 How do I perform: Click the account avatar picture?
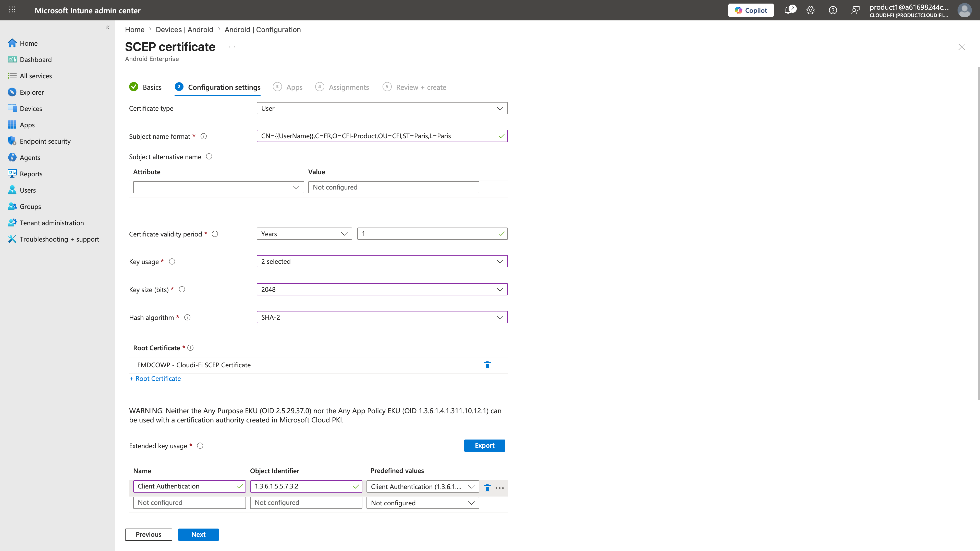coord(964,10)
